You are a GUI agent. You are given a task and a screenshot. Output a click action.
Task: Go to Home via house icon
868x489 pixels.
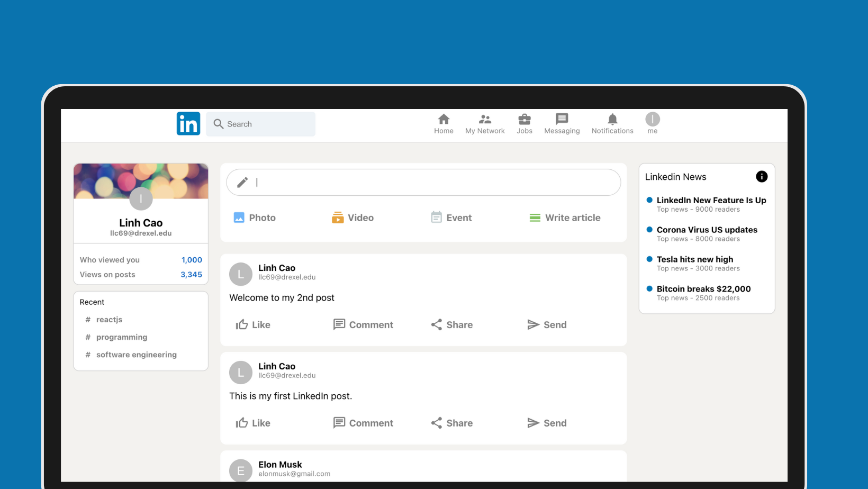(444, 119)
